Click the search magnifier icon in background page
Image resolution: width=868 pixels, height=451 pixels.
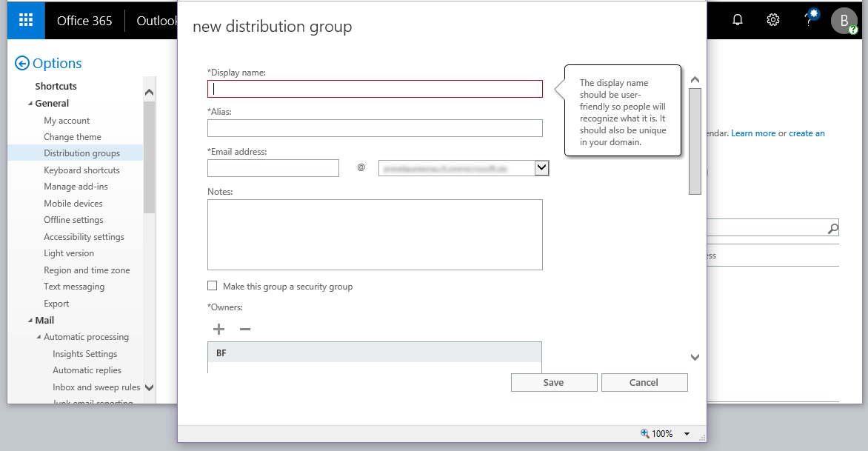(x=832, y=228)
